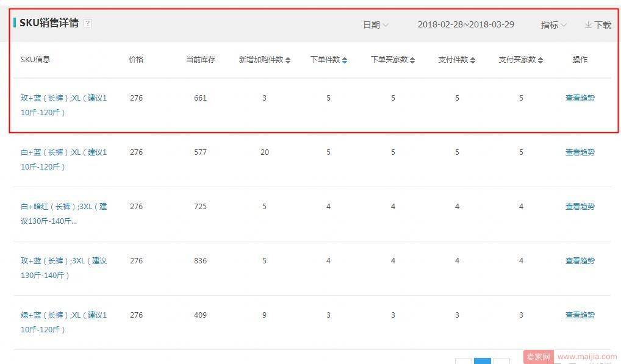Open the 指标 dropdown
Viewport: 621px width, 364px height.
click(x=553, y=25)
